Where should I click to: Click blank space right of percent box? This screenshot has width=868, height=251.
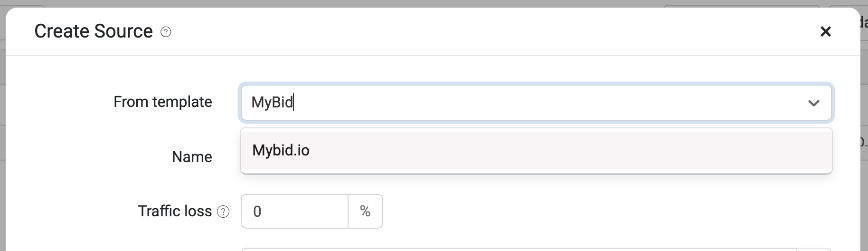tap(570, 212)
